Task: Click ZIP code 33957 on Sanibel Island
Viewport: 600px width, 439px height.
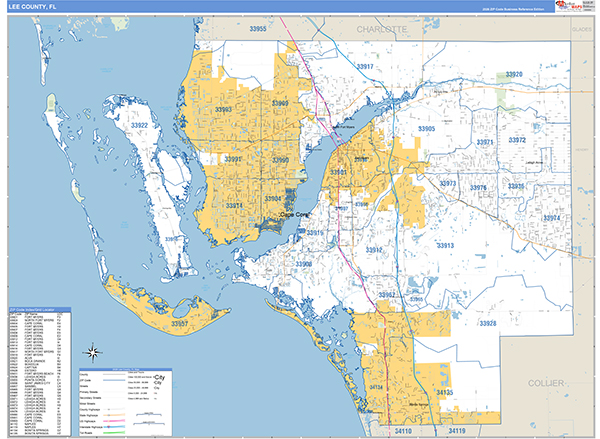Action: 179,324
